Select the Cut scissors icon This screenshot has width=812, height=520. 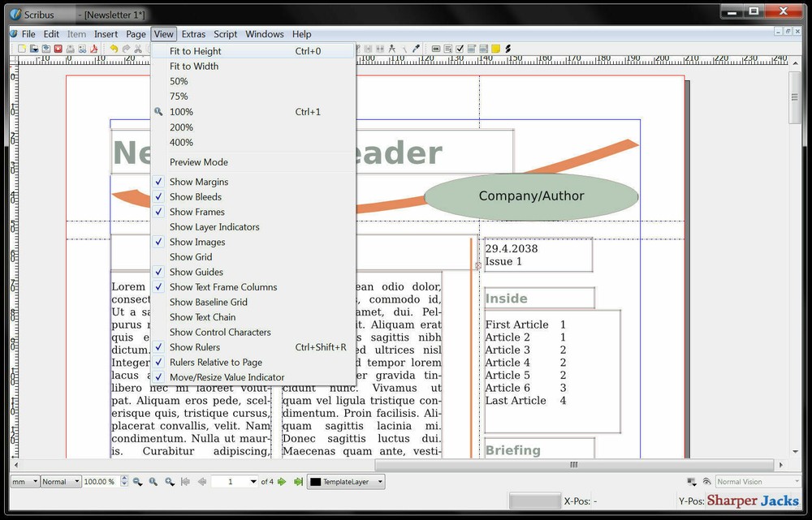tap(136, 49)
